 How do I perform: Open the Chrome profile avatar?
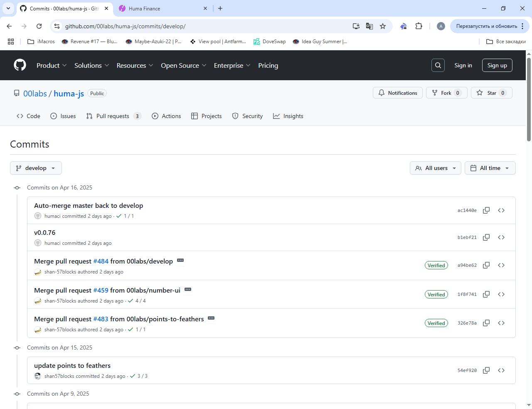click(441, 26)
